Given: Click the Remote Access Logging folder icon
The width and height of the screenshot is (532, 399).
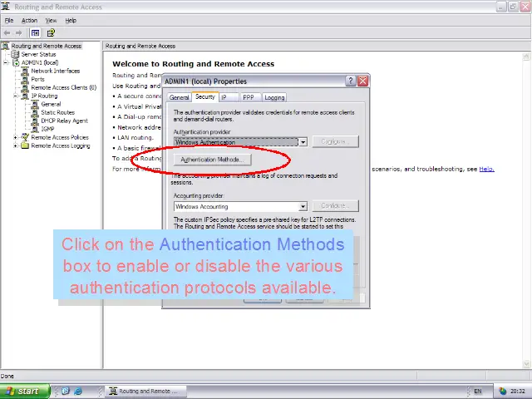Looking at the screenshot, I should click(x=25, y=146).
